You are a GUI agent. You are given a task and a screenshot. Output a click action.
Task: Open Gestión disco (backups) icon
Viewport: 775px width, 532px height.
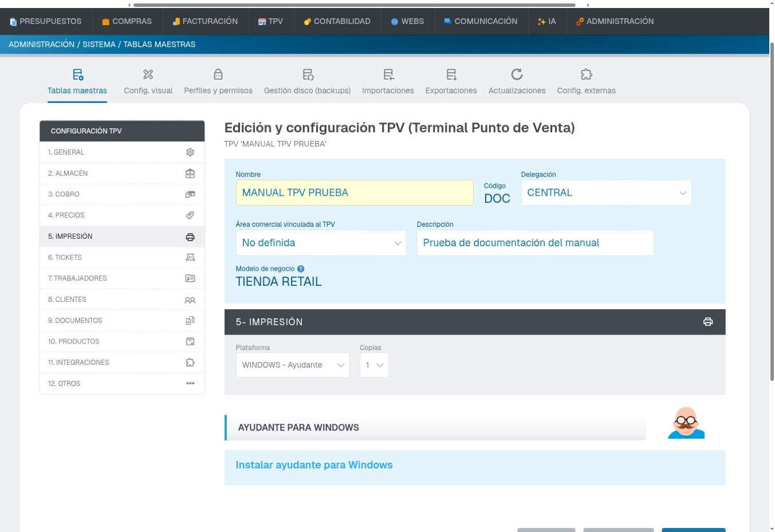click(x=308, y=74)
